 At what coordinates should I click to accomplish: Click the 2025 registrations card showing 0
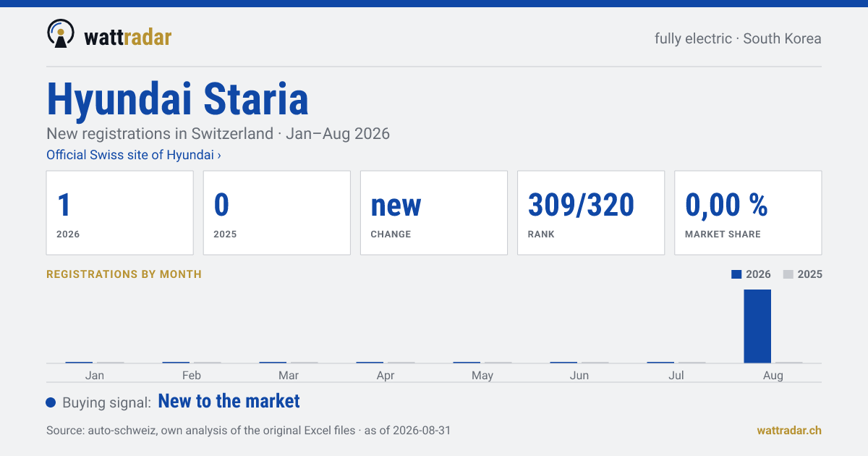(x=277, y=213)
